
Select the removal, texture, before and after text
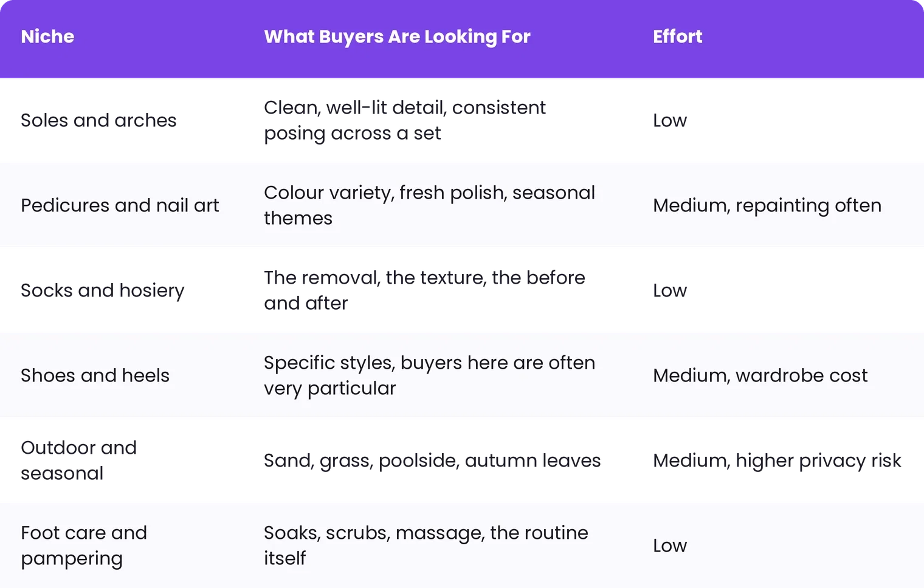click(424, 290)
